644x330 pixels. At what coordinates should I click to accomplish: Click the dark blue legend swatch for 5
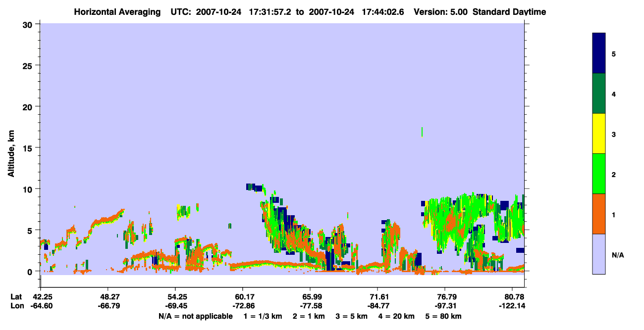click(x=599, y=53)
